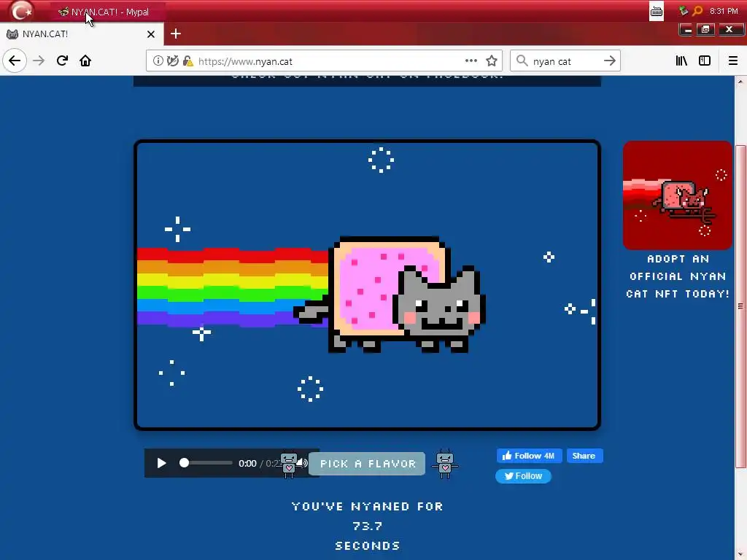747x560 pixels.
Task: Open a new tab with plus
Action: (175, 34)
